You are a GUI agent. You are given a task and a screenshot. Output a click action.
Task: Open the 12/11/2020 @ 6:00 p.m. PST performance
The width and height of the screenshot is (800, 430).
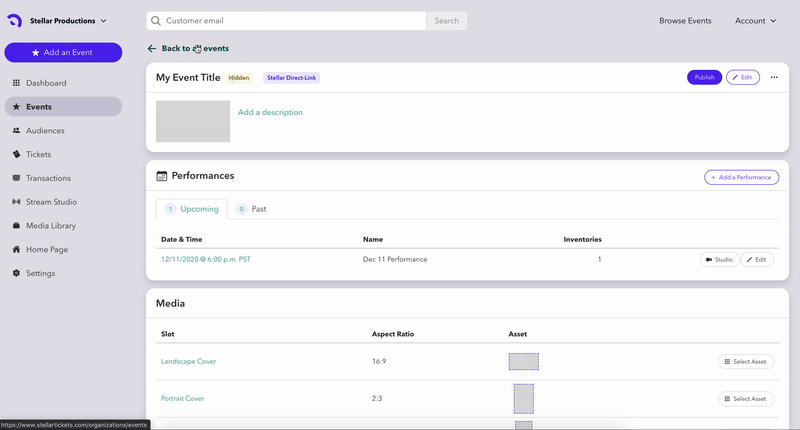[x=206, y=259]
